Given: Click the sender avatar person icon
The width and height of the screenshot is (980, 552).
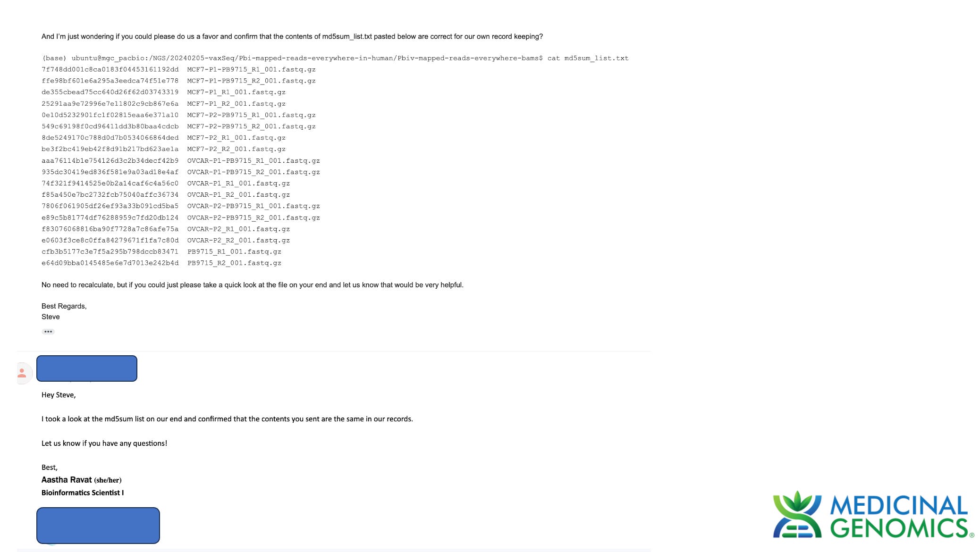Looking at the screenshot, I should pyautogui.click(x=22, y=373).
